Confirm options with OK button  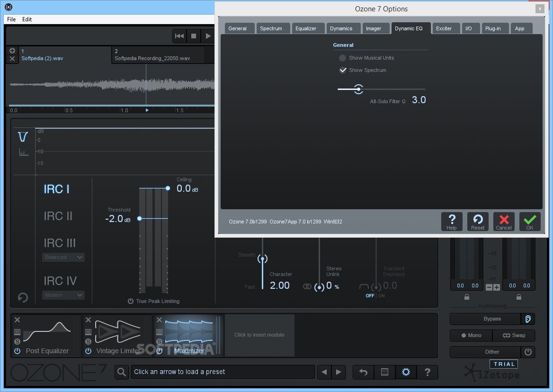(530, 222)
